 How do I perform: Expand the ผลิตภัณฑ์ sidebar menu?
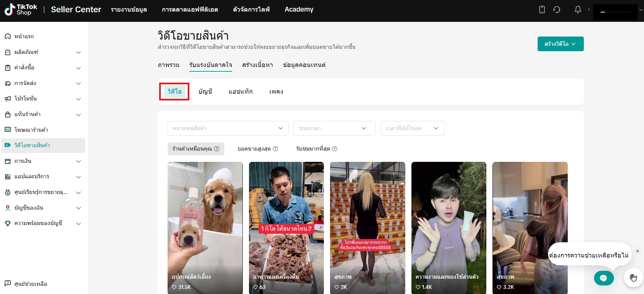tap(79, 52)
